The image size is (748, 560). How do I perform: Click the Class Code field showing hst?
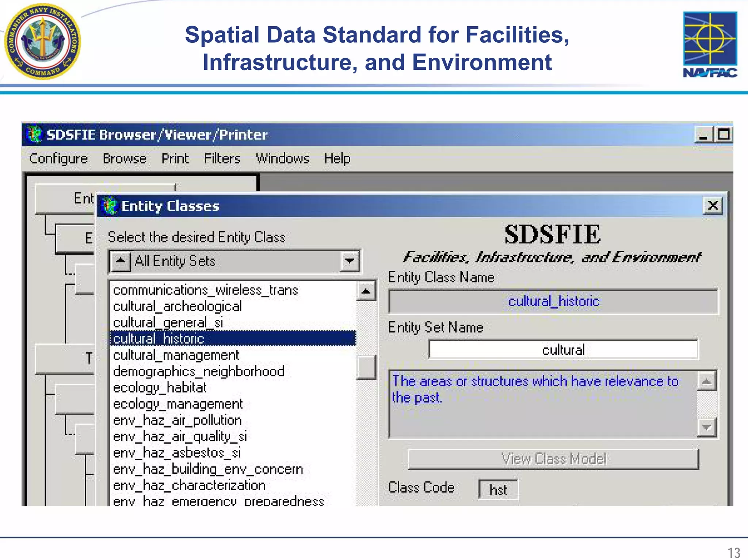click(x=498, y=490)
